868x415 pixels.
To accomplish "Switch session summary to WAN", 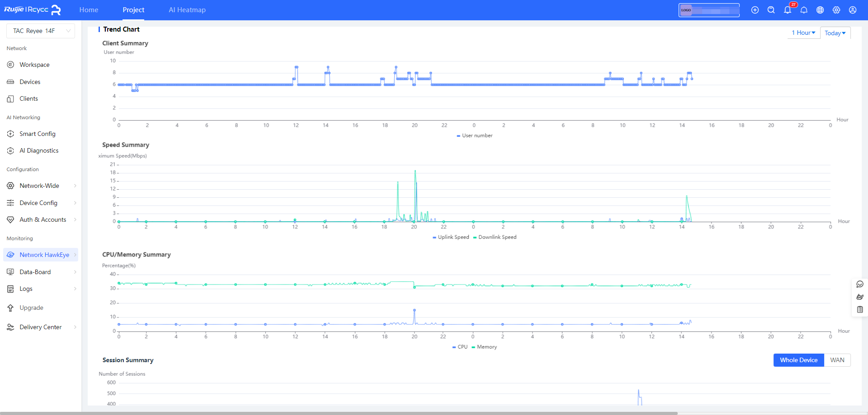I will pyautogui.click(x=837, y=360).
